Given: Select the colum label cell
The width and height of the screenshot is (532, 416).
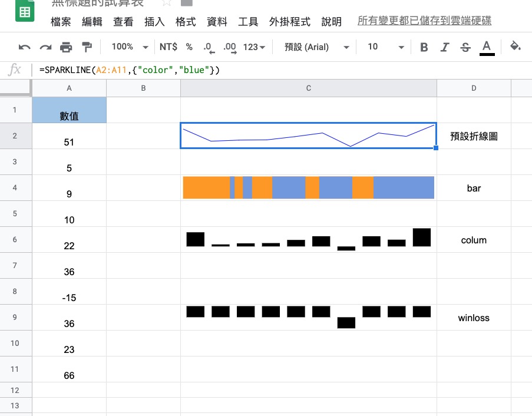Looking at the screenshot, I should tap(474, 240).
